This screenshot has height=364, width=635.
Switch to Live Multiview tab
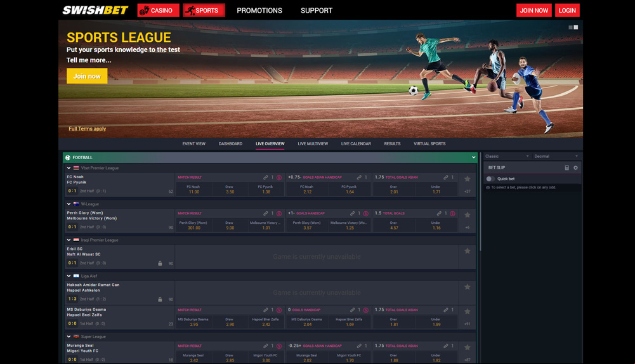[x=313, y=144]
